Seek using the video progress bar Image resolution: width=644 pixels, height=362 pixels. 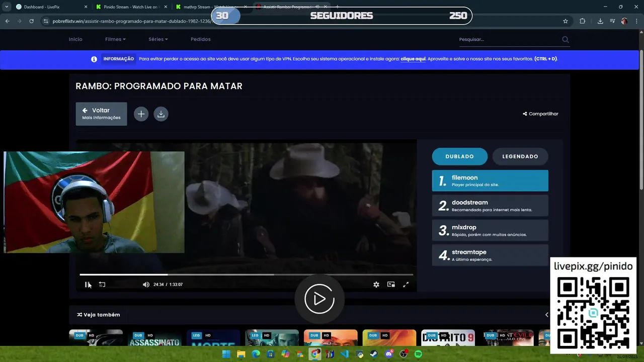pos(247,275)
